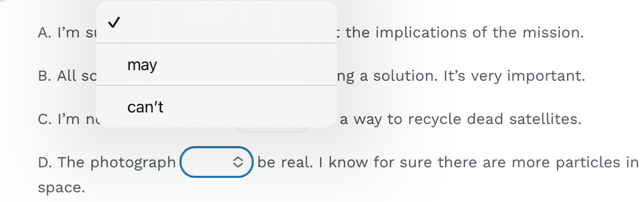
Task: Click the up-down chevron in sentence D's dropdown
Action: point(238,163)
